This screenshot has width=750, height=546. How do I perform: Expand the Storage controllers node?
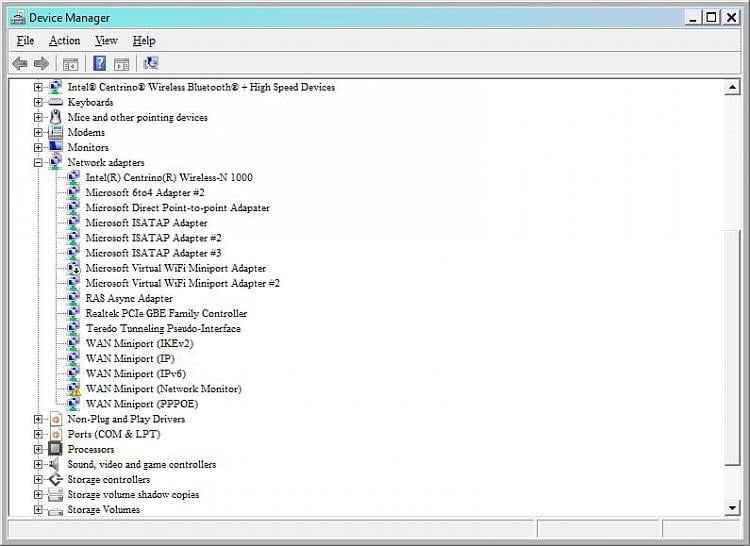(38, 480)
